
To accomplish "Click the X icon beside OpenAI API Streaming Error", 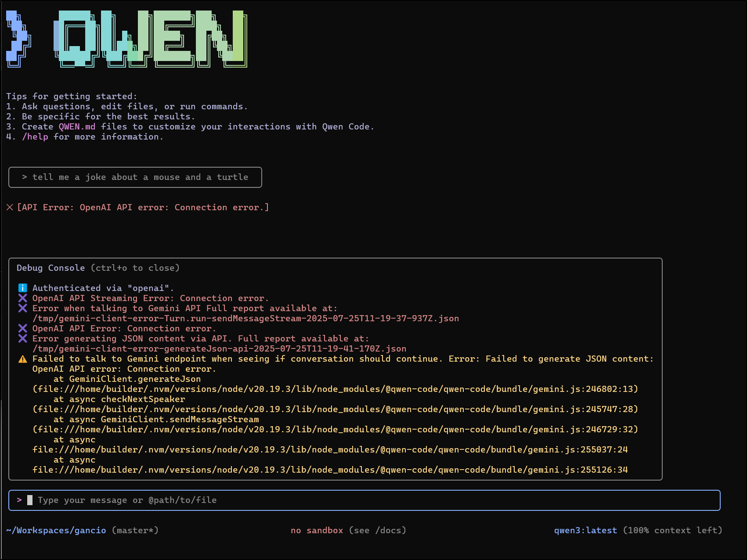I will point(22,298).
